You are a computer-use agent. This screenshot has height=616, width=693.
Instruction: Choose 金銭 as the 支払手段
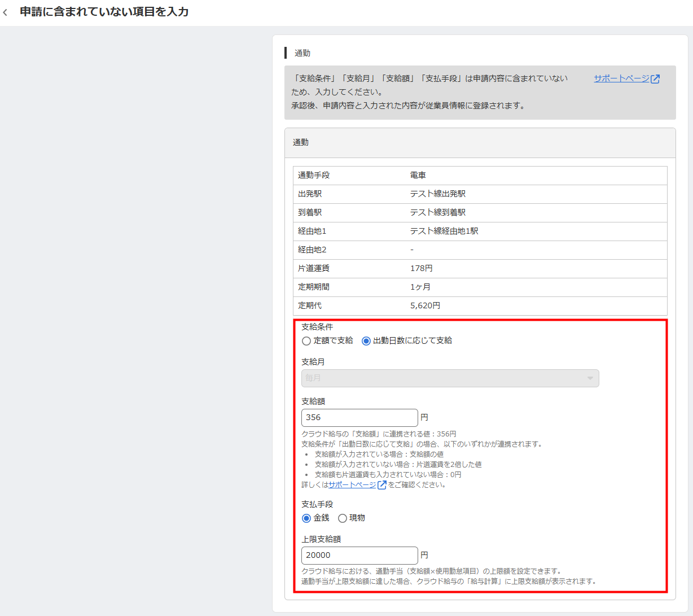[306, 518]
